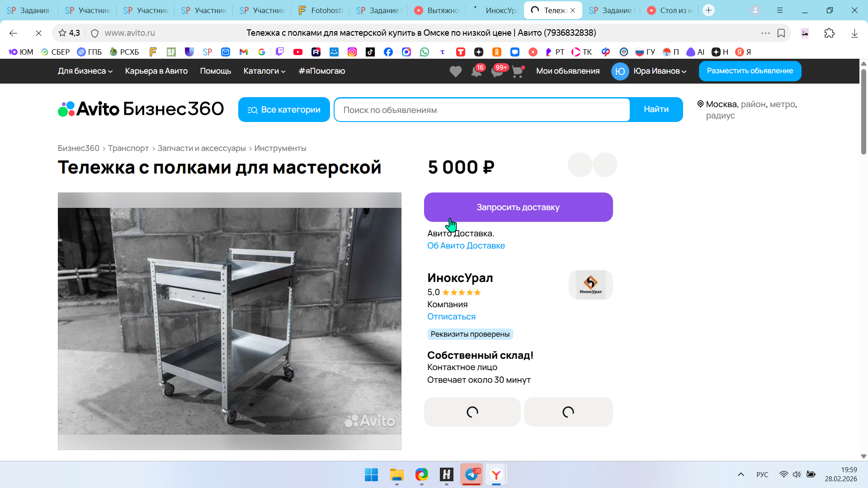Viewport: 868px width, 488px height.
Task: Open Все категории menu
Action: pyautogui.click(x=284, y=110)
